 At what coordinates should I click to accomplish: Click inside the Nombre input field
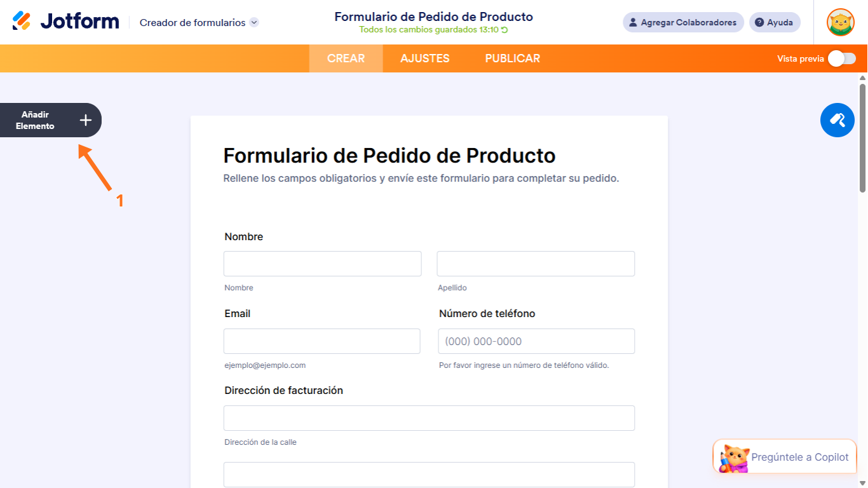tap(322, 263)
